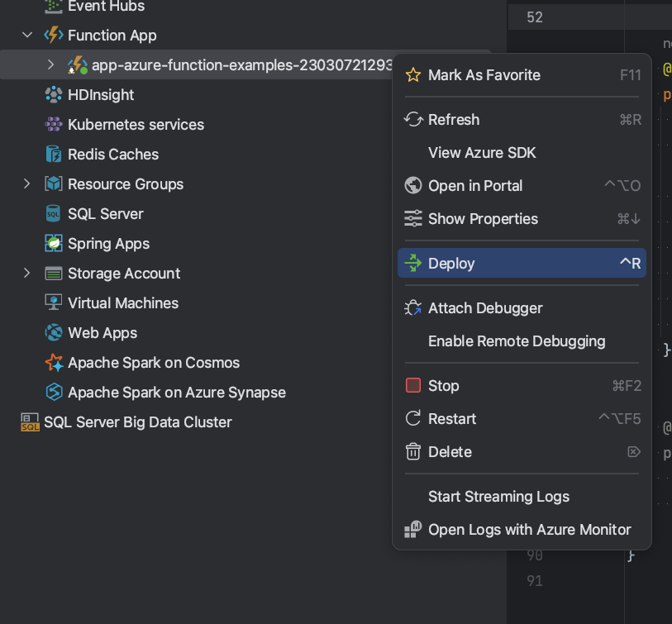Select the Event Hubs service icon
The height and width of the screenshot is (624, 672).
coord(53,7)
